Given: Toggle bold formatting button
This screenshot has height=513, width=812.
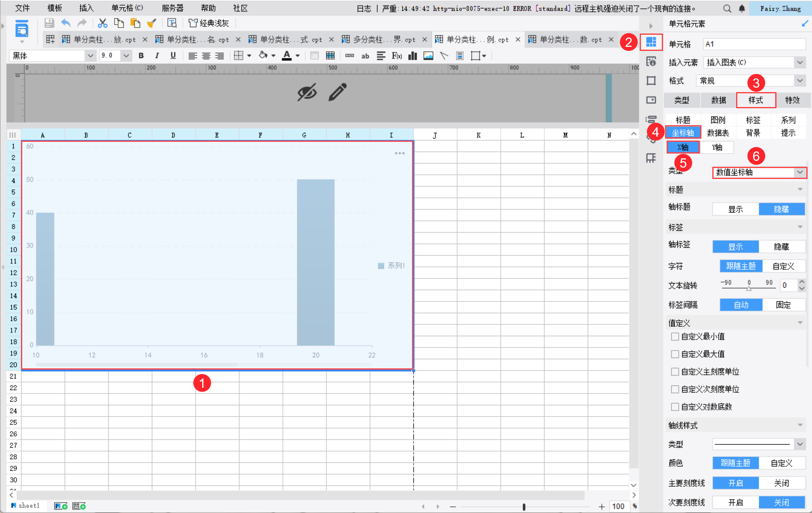Looking at the screenshot, I should (x=141, y=56).
